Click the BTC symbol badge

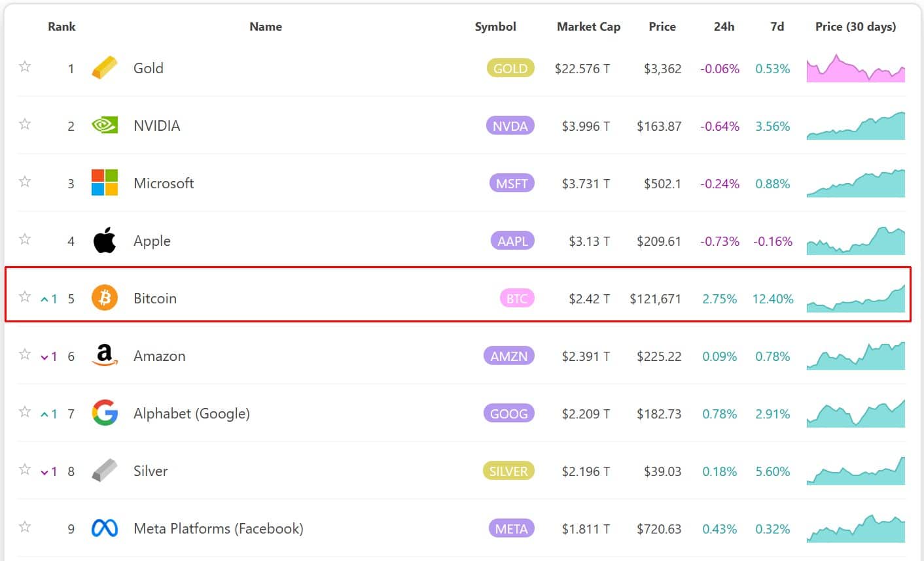point(517,298)
